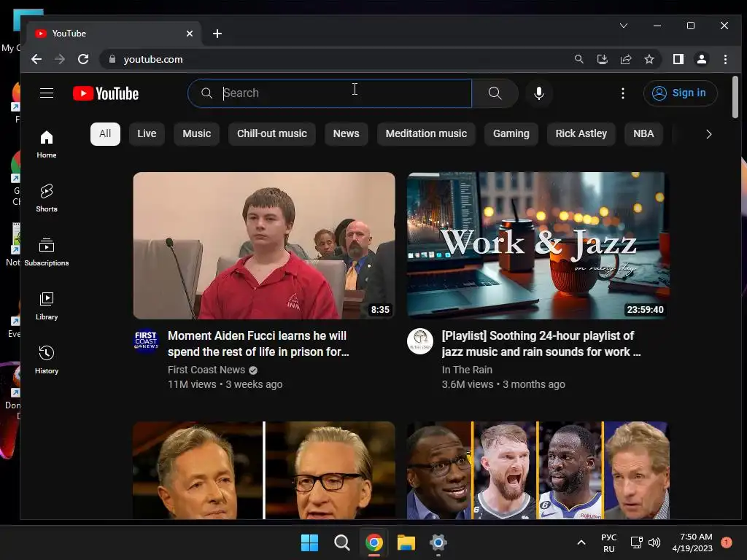The width and height of the screenshot is (747, 560).
Task: Click Chrome icon in taskbar
Action: pyautogui.click(x=374, y=542)
